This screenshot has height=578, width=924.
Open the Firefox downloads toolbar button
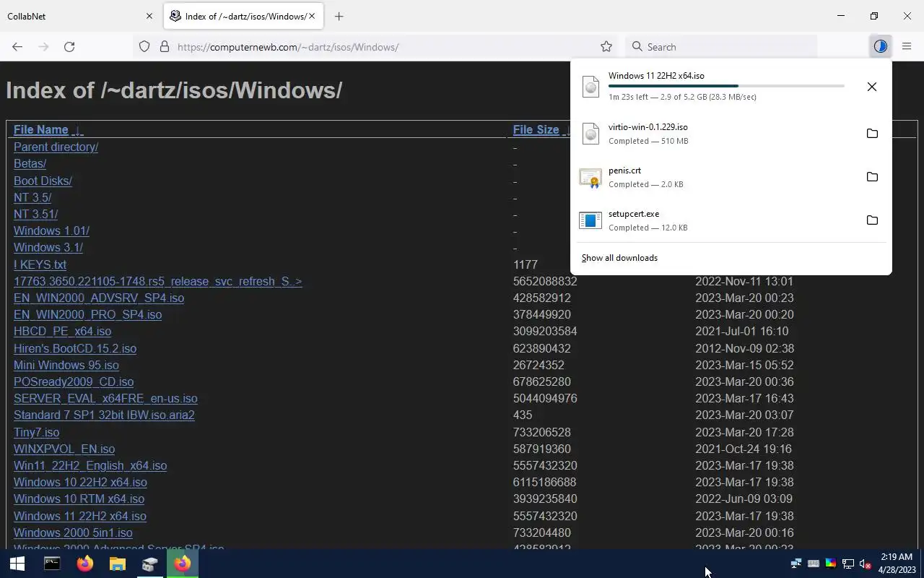pos(880,46)
